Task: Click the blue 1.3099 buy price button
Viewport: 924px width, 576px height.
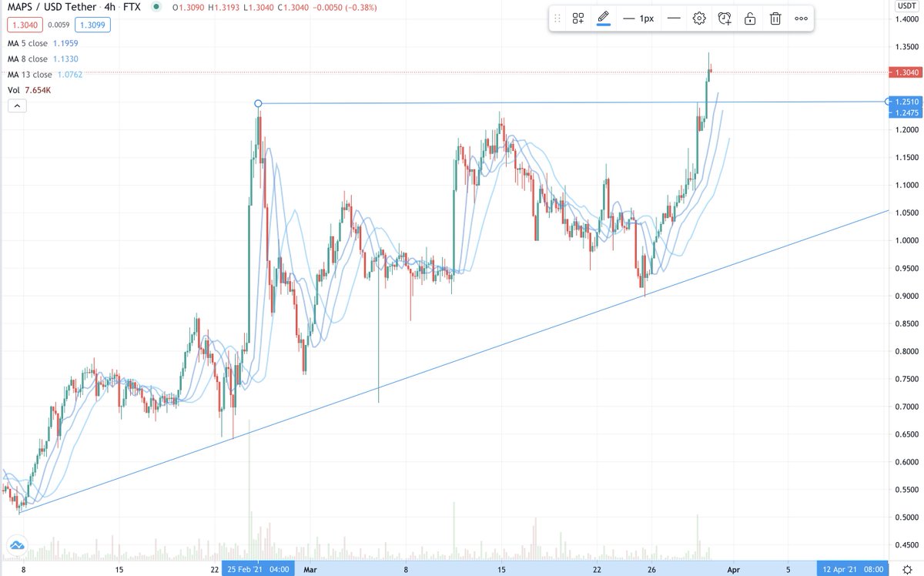Action: 91,25
